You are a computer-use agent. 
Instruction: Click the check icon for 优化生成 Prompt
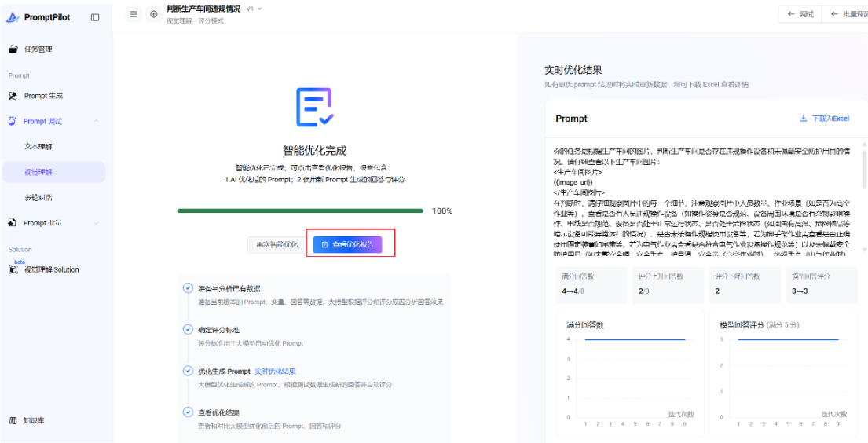click(x=188, y=371)
